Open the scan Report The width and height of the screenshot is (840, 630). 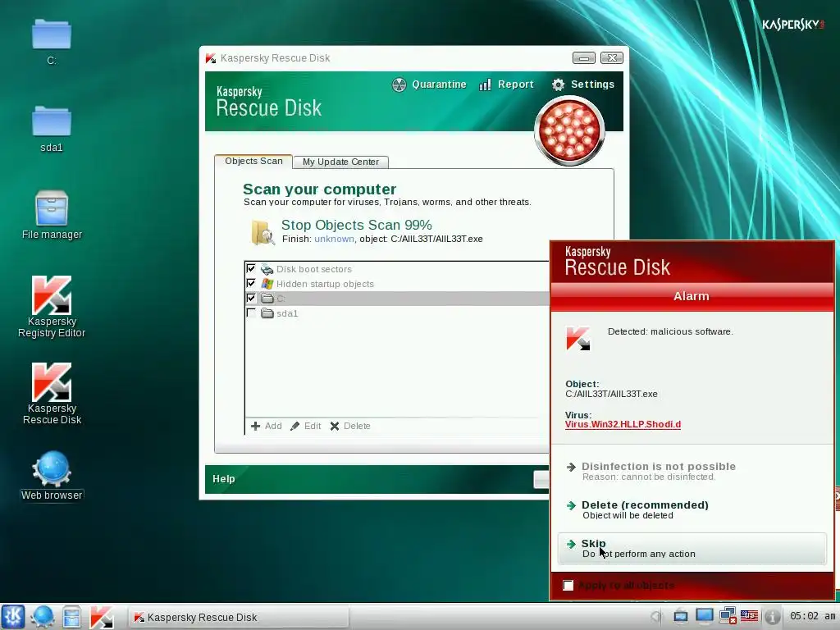pyautogui.click(x=506, y=84)
